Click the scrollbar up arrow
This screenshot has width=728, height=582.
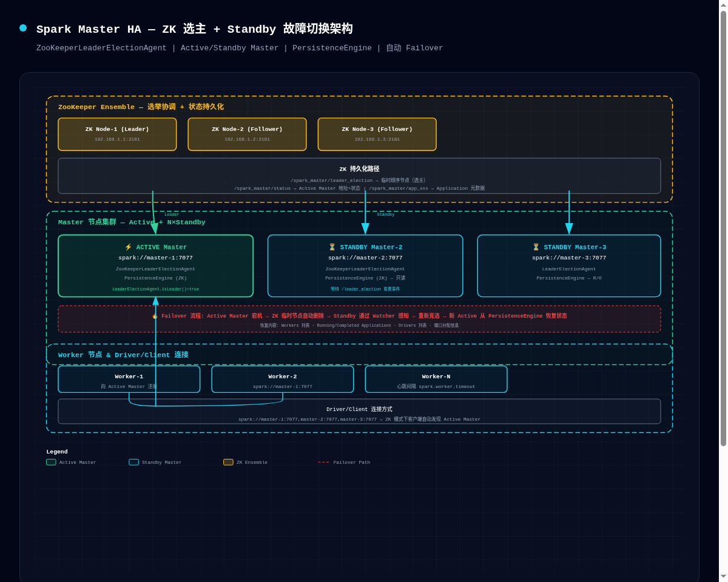pos(723,5)
